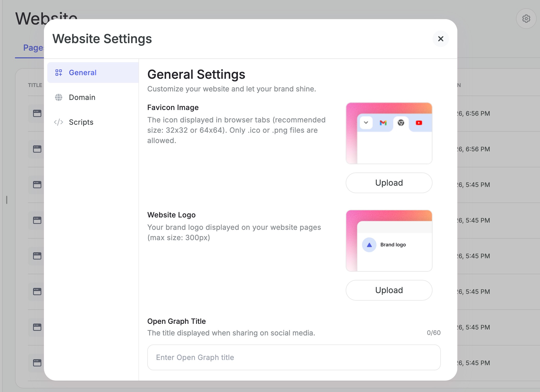The height and width of the screenshot is (392, 540).
Task: Focus the Open Graph title input field
Action: pos(294,357)
